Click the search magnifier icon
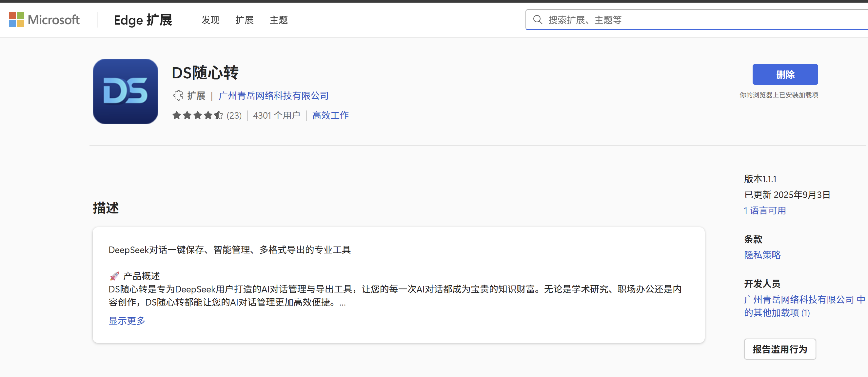The height and width of the screenshot is (377, 868). point(538,20)
